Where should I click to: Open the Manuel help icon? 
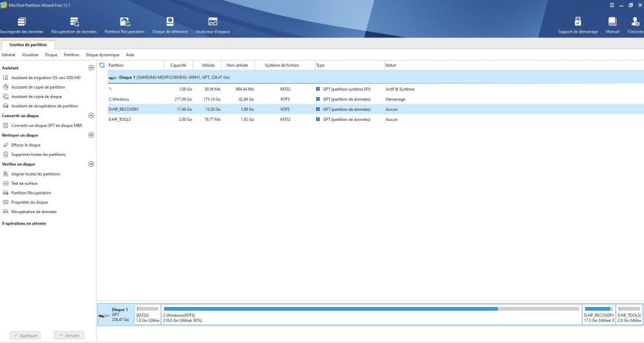(x=612, y=24)
